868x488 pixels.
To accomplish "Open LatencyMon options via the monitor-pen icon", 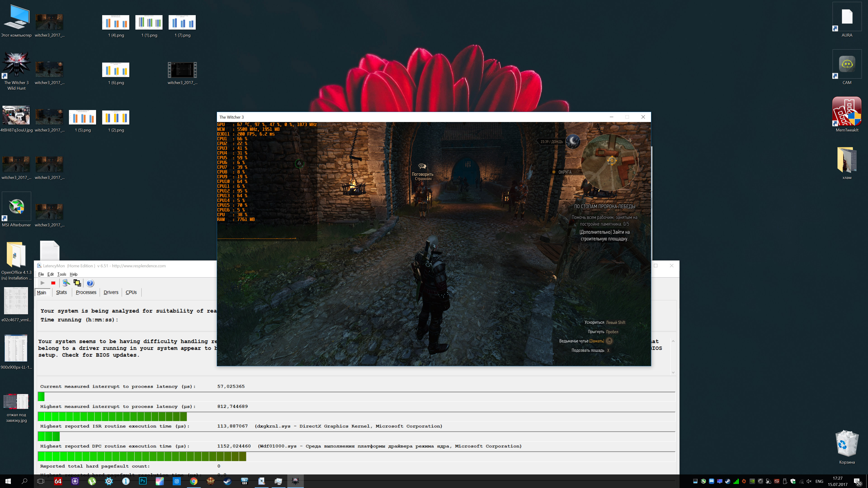I will click(66, 283).
